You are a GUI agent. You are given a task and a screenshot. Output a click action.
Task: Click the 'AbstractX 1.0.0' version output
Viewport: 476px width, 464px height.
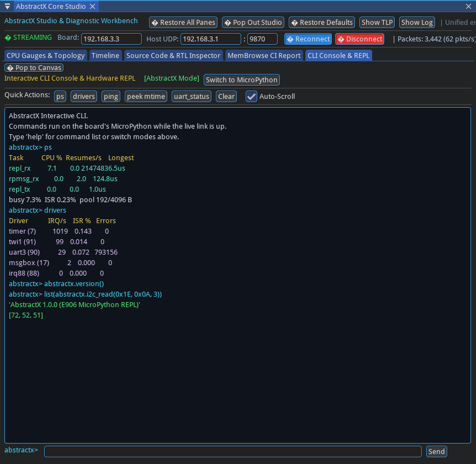(75, 305)
